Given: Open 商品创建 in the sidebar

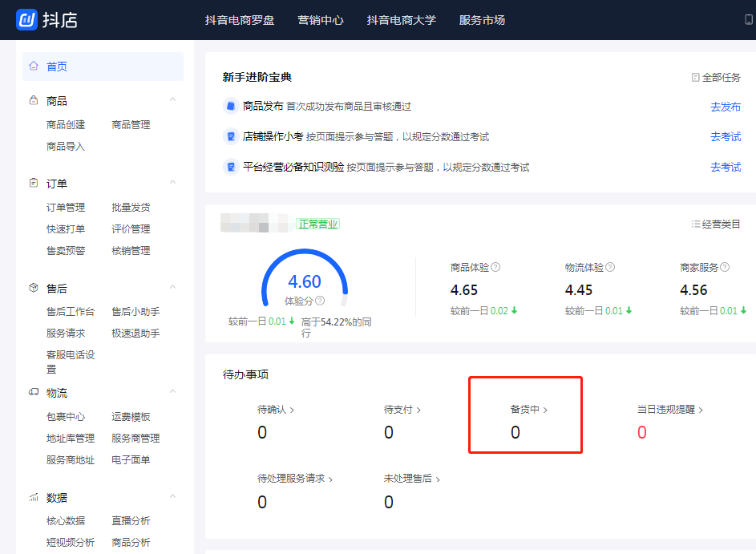Looking at the screenshot, I should (66, 125).
